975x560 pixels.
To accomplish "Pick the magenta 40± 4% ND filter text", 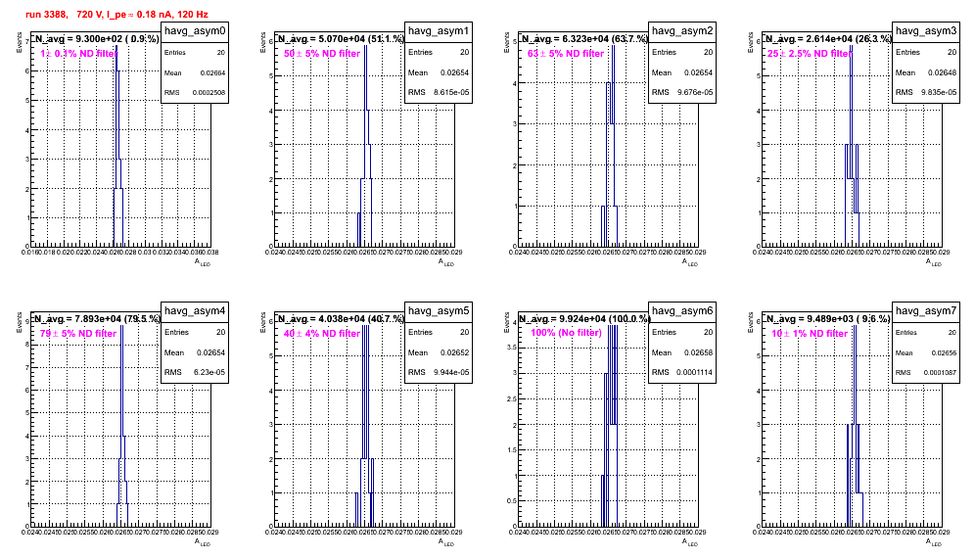I will coord(322,334).
